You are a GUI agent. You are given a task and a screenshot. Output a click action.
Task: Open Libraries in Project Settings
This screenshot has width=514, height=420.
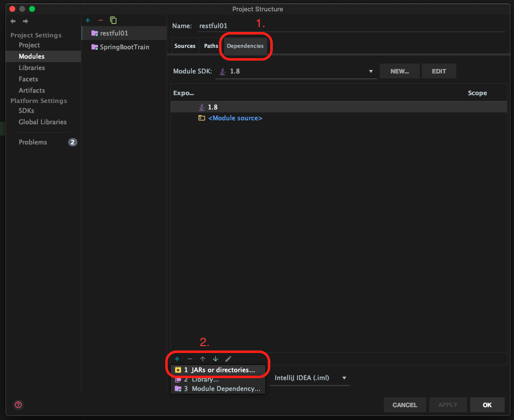click(32, 68)
